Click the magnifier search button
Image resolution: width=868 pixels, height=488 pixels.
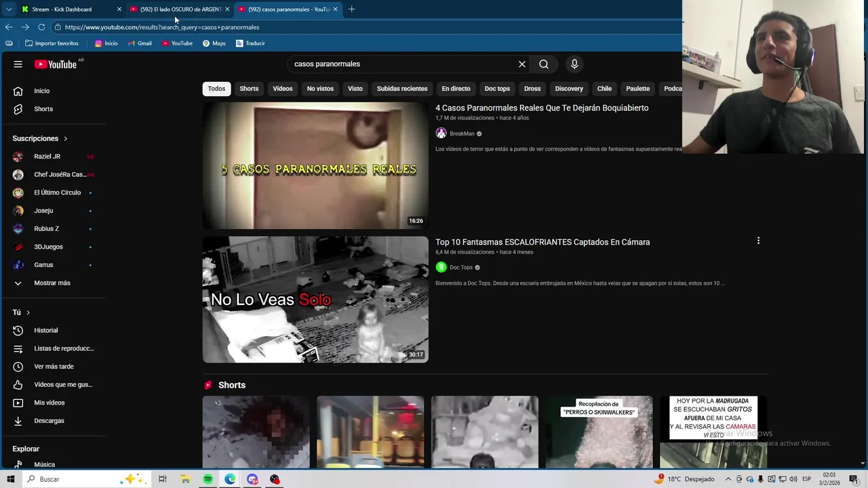pos(544,64)
